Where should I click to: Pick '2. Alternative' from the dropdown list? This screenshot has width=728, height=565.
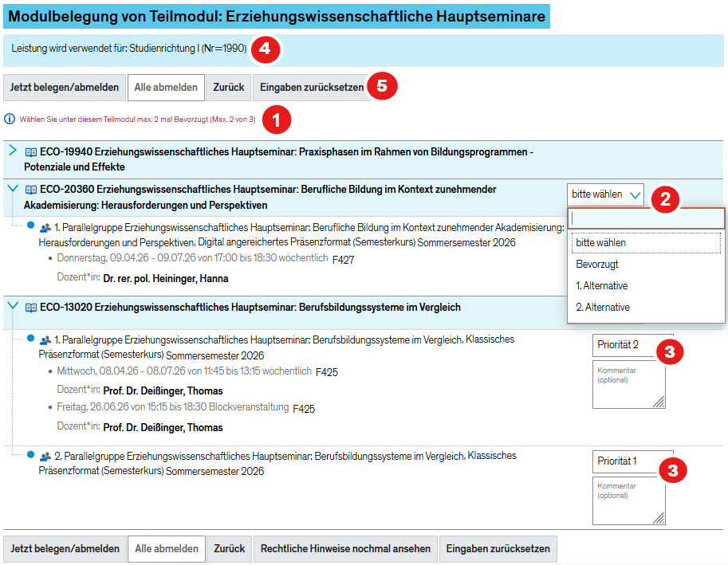602,307
